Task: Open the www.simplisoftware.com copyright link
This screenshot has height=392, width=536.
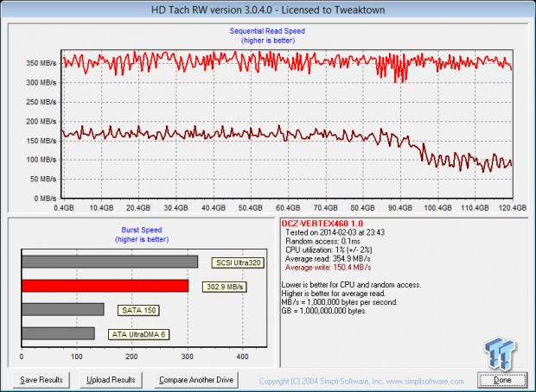Action: tap(424, 381)
